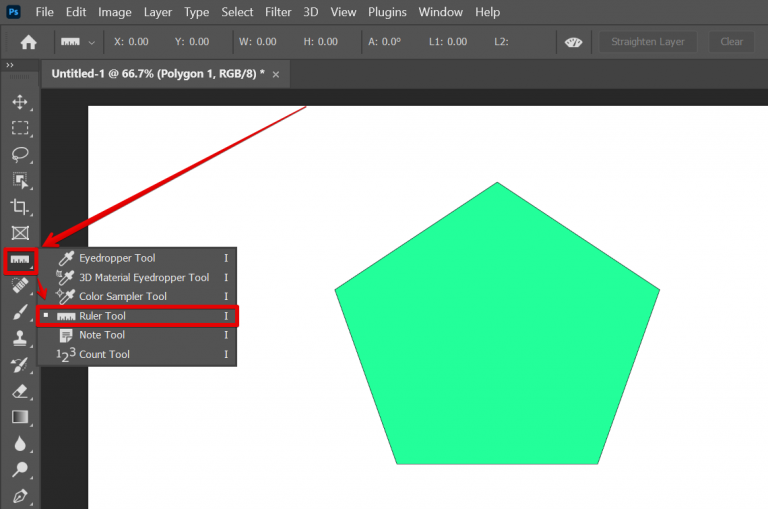
Task: Click the Straighten Layer button
Action: coord(648,42)
